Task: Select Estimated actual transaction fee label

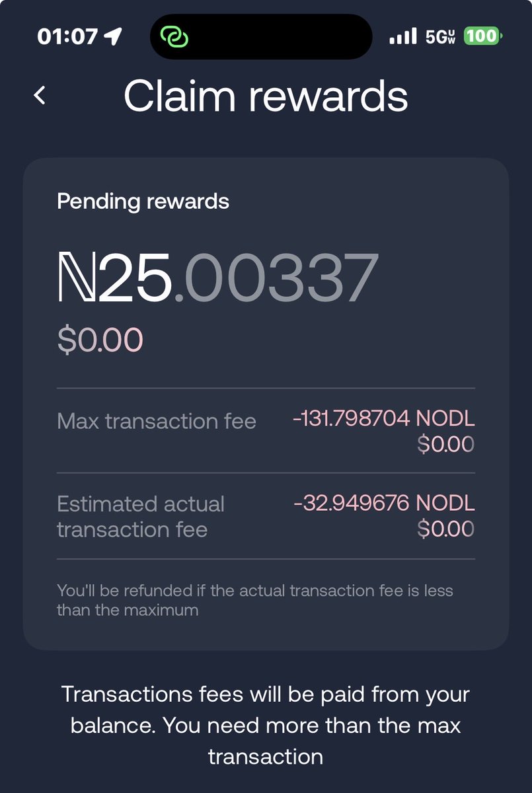Action: 141,517
